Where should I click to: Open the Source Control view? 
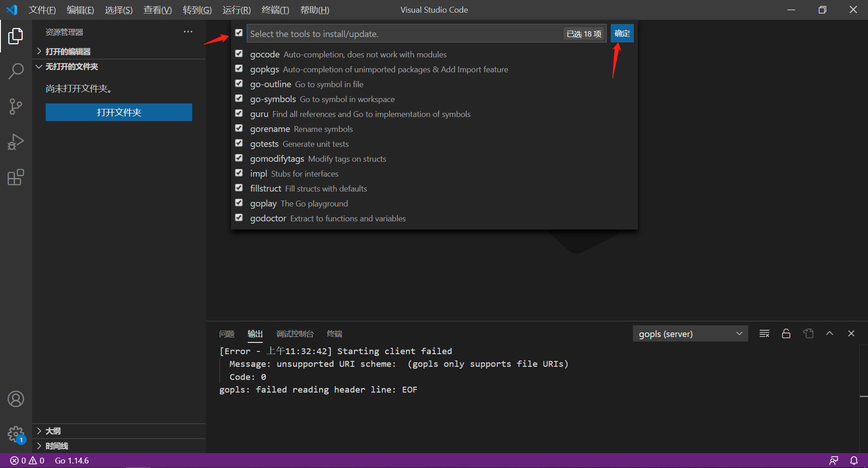pos(15,107)
